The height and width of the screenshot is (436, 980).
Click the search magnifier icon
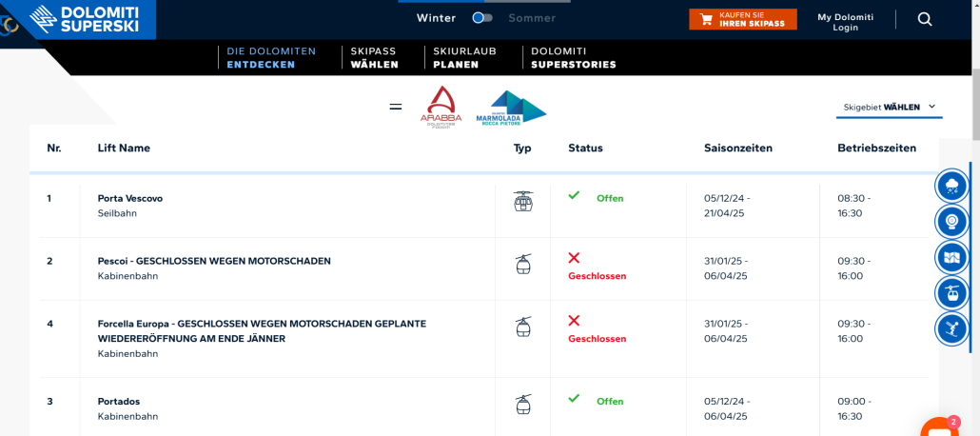tap(925, 19)
